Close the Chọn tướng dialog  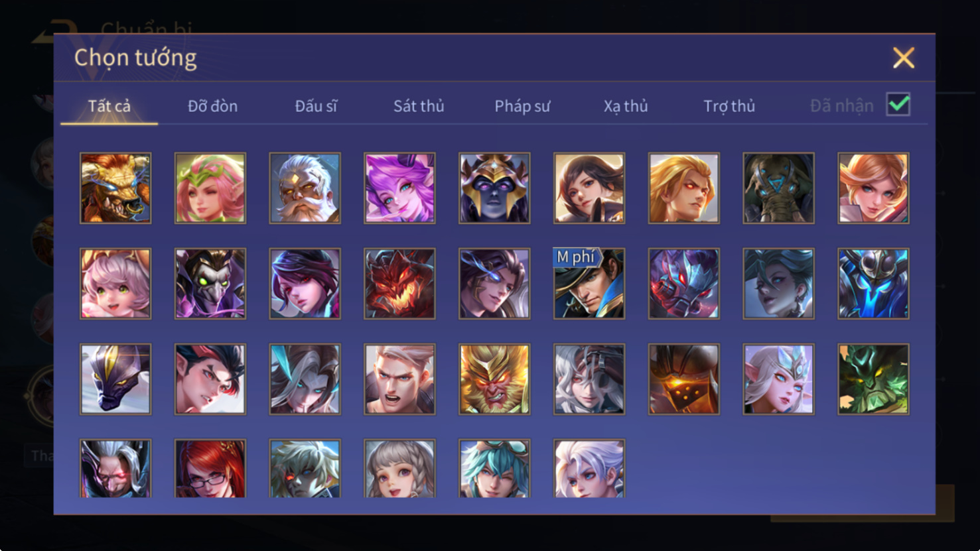903,58
